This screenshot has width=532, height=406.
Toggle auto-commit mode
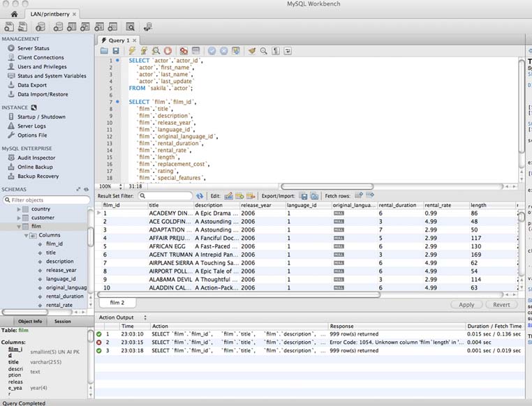pos(235,51)
